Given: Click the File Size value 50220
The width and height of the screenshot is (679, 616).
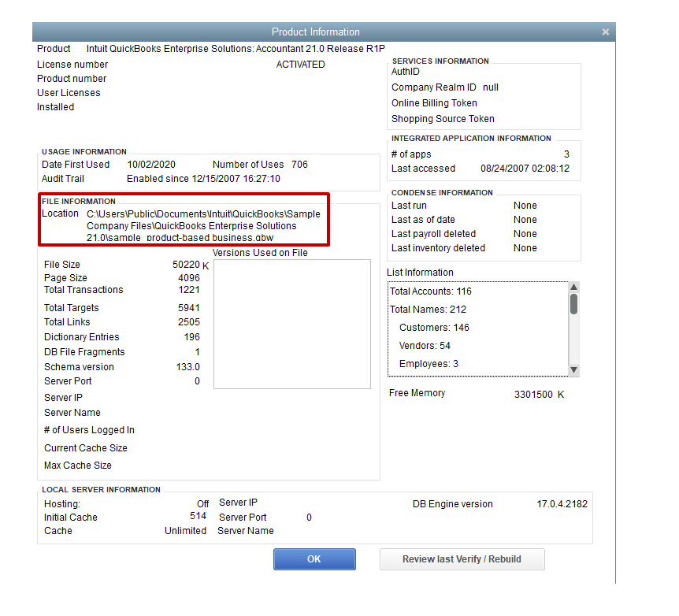Looking at the screenshot, I should point(186,264).
